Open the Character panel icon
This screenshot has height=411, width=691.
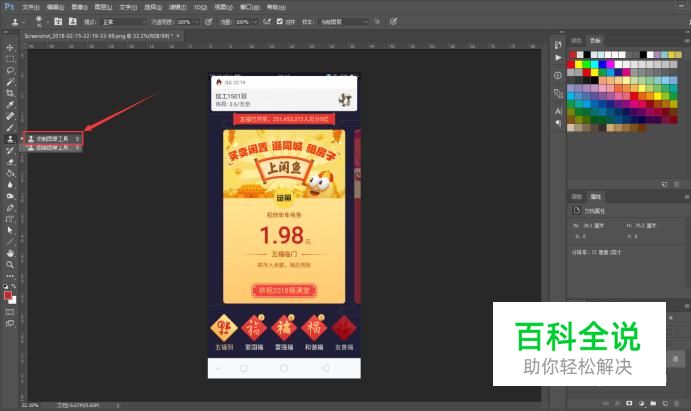click(x=558, y=111)
